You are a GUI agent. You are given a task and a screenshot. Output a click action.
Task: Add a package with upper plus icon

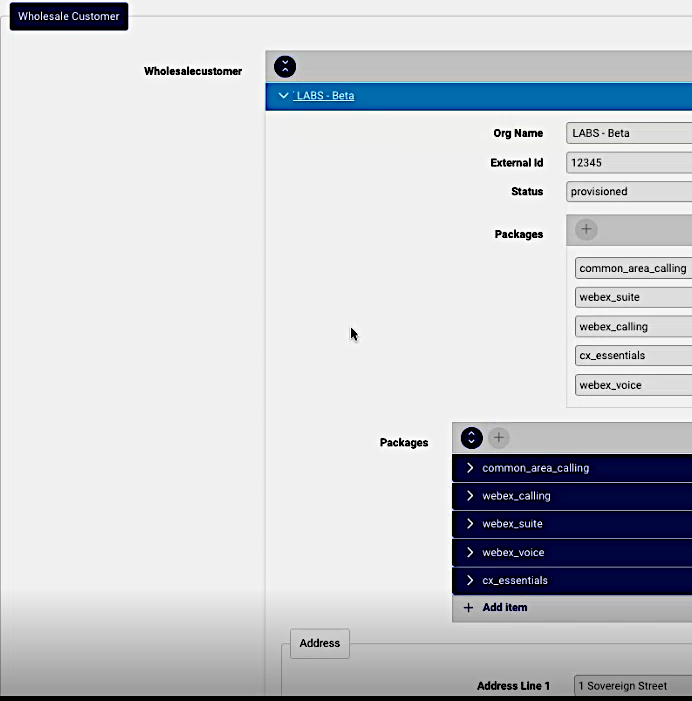click(x=586, y=229)
